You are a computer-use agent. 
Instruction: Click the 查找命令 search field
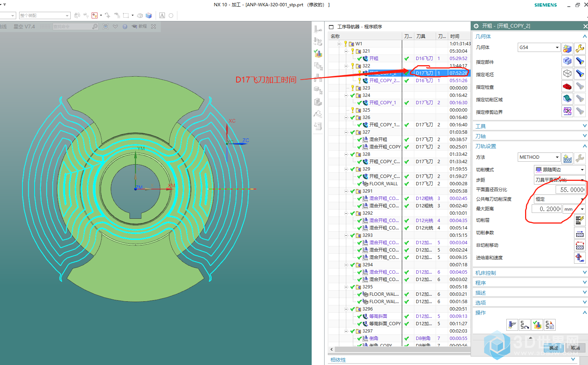coord(72,27)
